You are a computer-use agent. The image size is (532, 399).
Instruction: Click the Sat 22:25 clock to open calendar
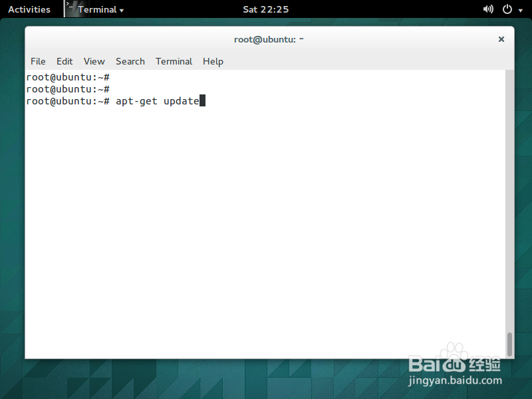coord(265,9)
